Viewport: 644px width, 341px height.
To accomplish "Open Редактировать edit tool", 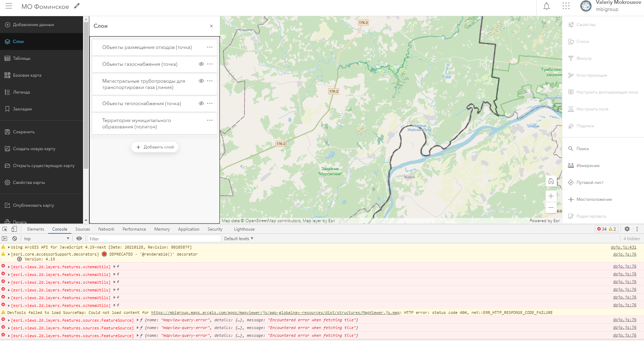I will pos(603,216).
